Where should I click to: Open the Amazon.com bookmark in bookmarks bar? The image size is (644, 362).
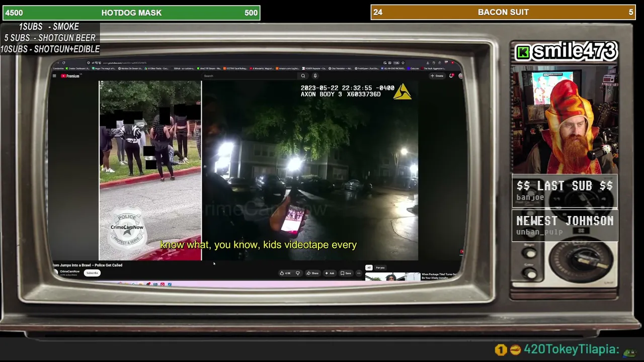pyautogui.click(x=289, y=68)
